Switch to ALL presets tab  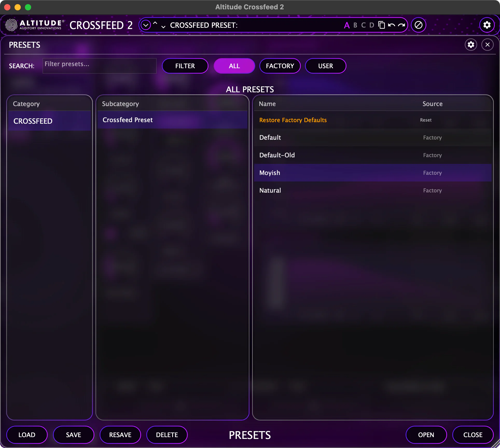click(234, 66)
